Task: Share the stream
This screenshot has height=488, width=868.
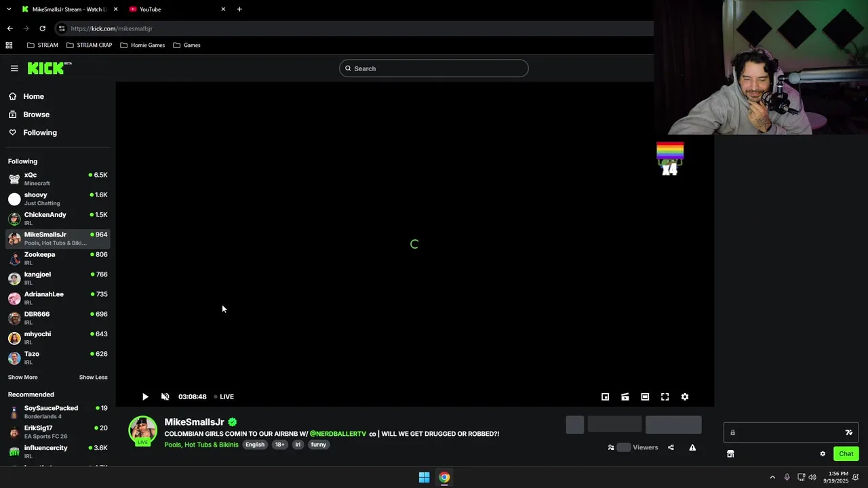Action: (671, 447)
